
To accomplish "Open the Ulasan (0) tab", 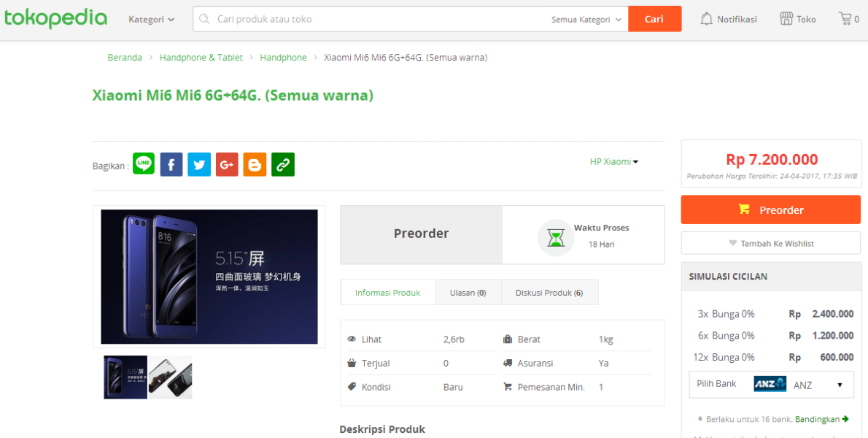I will (468, 293).
